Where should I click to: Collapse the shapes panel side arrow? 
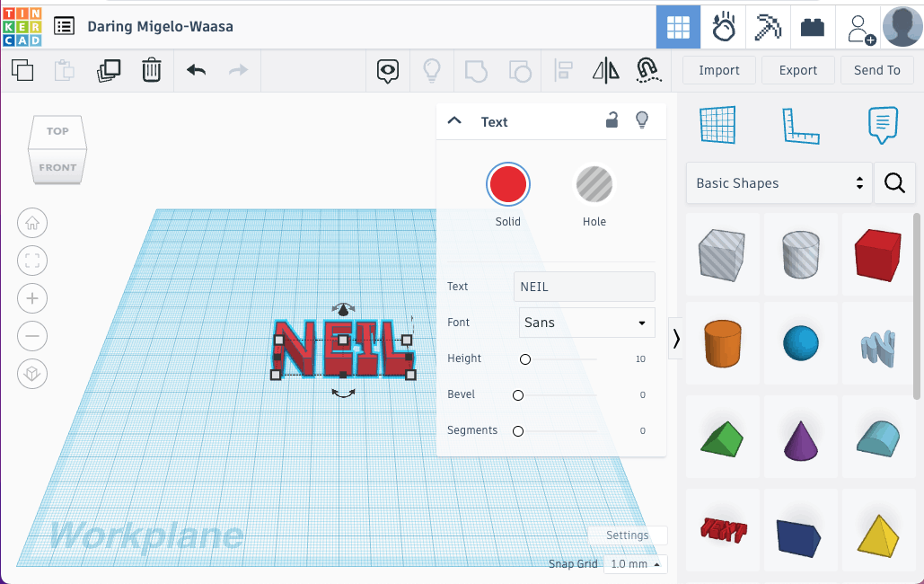pyautogui.click(x=676, y=339)
